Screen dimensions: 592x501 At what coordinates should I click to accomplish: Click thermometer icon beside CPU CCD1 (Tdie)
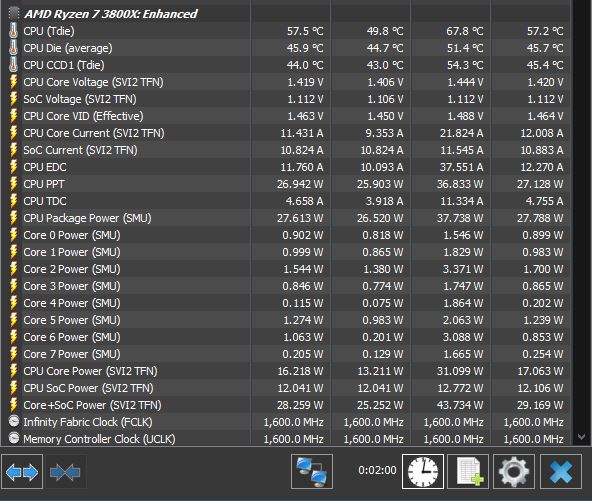click(13, 65)
